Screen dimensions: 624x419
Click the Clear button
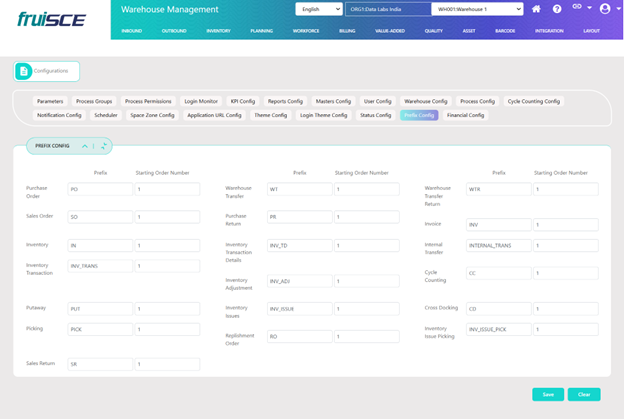(x=583, y=394)
